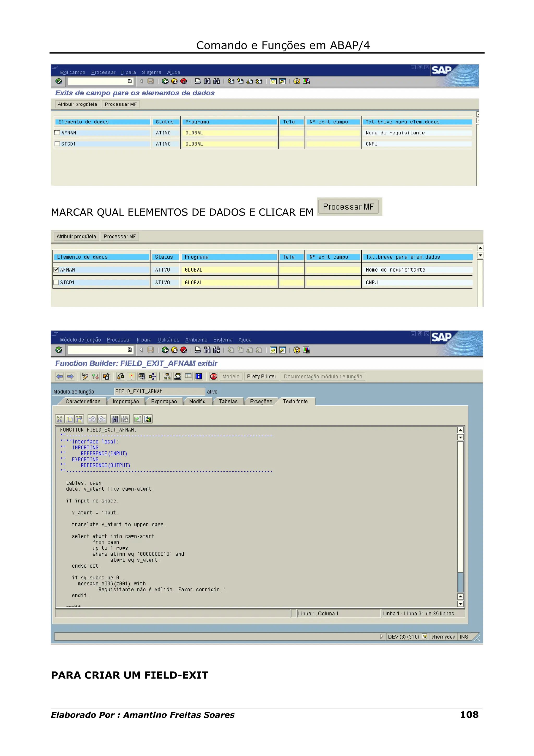Click the red cancel icon in the top SAP toolbar

(184, 81)
